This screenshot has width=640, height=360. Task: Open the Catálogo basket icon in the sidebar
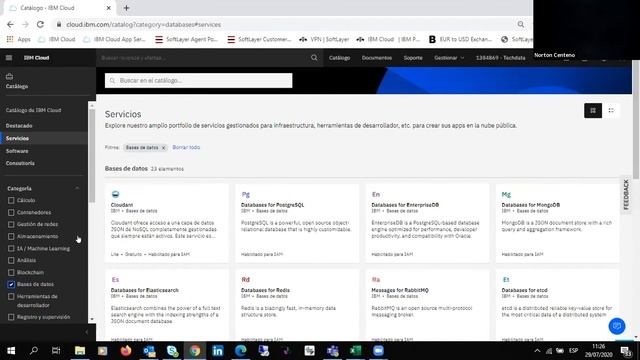(x=9, y=76)
